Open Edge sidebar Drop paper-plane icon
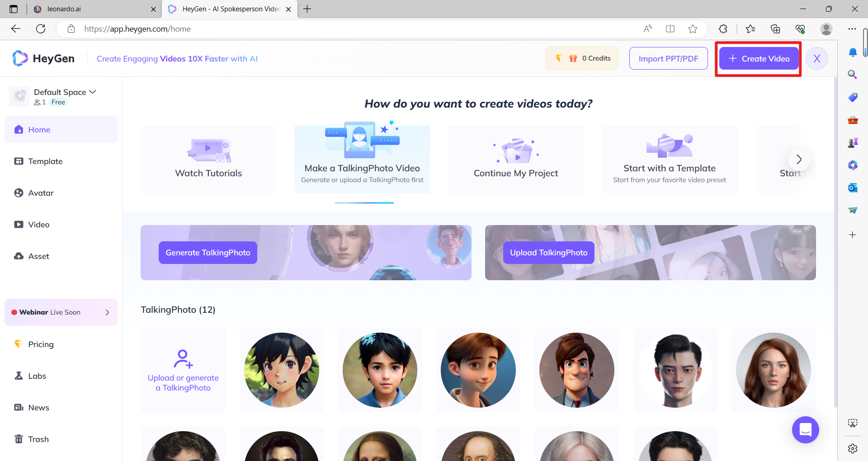This screenshot has width=868, height=461. click(853, 210)
